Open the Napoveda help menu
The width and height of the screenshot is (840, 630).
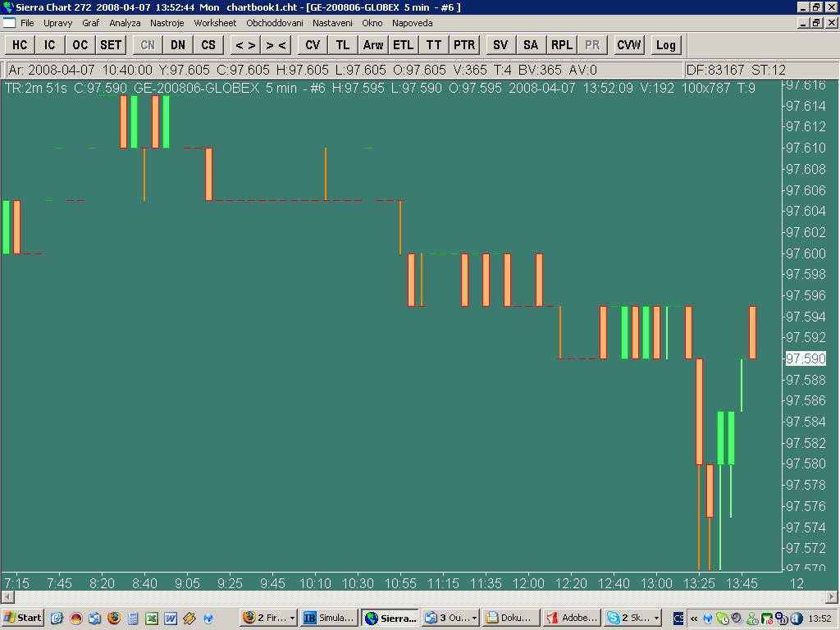pos(413,23)
